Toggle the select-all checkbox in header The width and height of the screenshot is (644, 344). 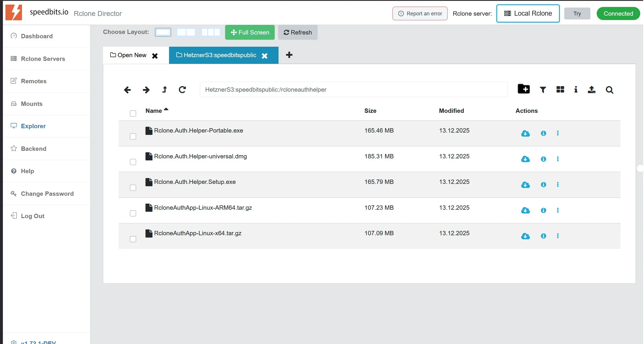[133, 113]
